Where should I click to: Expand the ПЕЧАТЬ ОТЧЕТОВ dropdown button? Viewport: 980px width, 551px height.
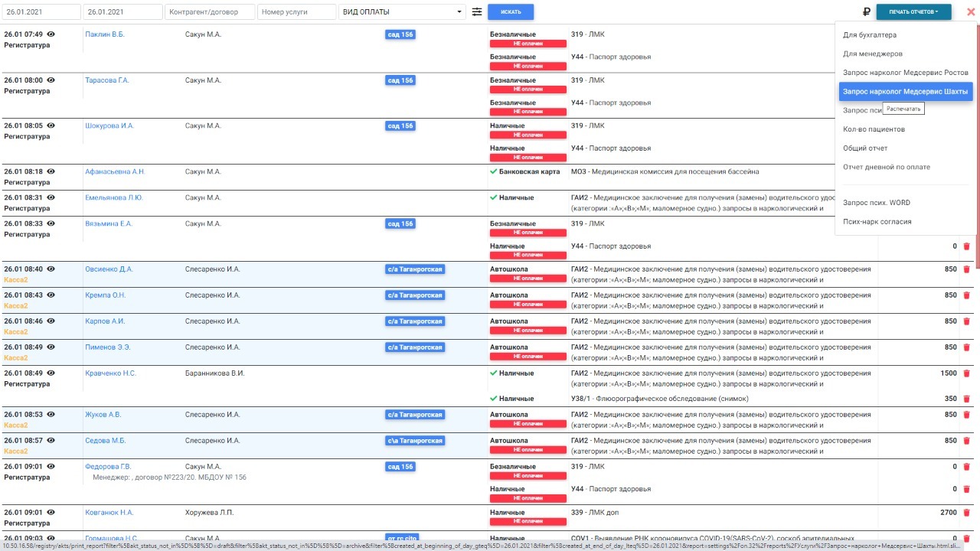tap(913, 11)
